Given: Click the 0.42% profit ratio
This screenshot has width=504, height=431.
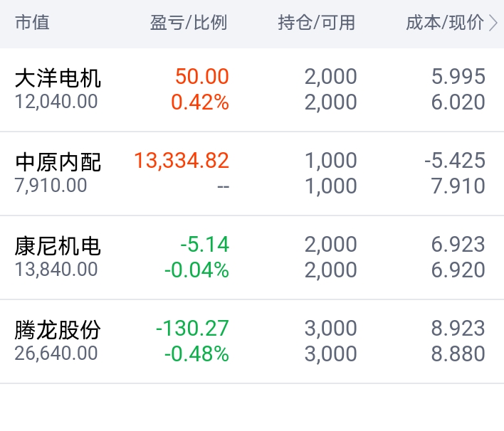Looking at the screenshot, I should tap(200, 102).
